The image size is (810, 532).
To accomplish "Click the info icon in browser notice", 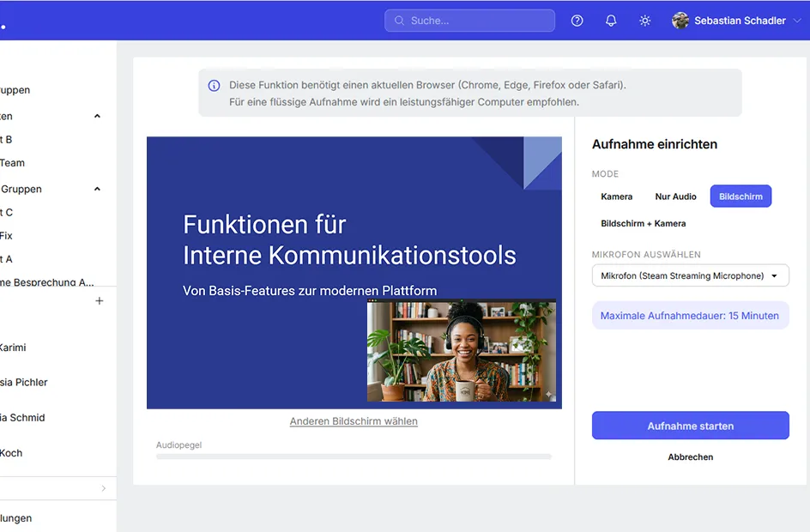I will 214,86.
